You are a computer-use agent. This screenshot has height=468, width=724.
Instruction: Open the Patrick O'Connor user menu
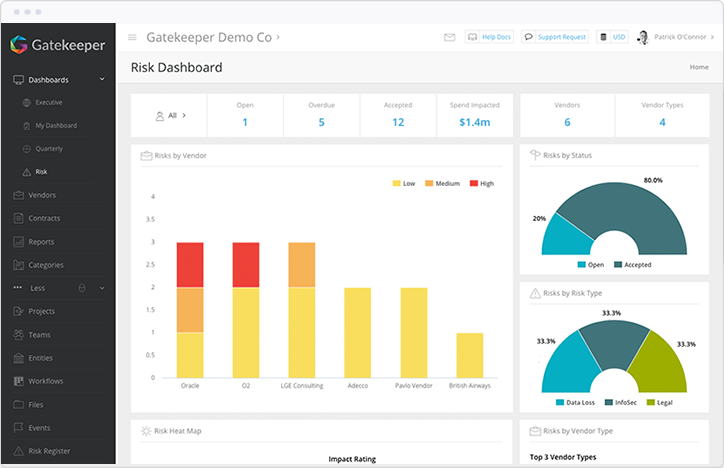[671, 37]
